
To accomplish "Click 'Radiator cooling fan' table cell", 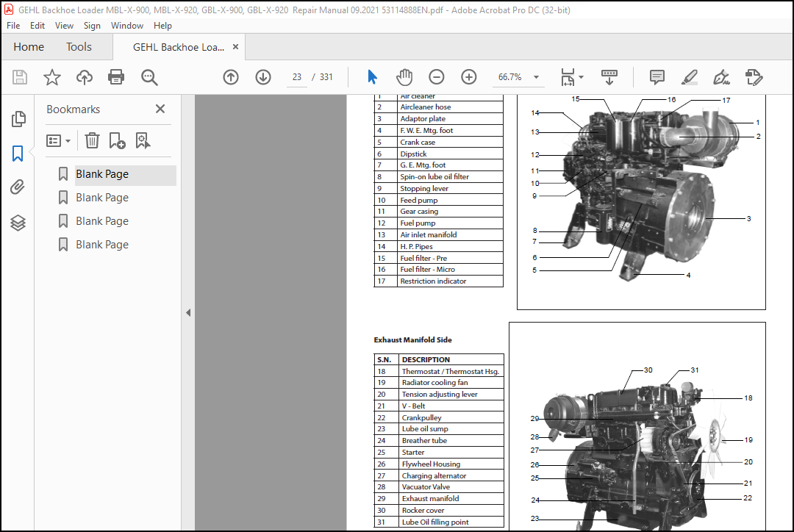I will pos(451,383).
